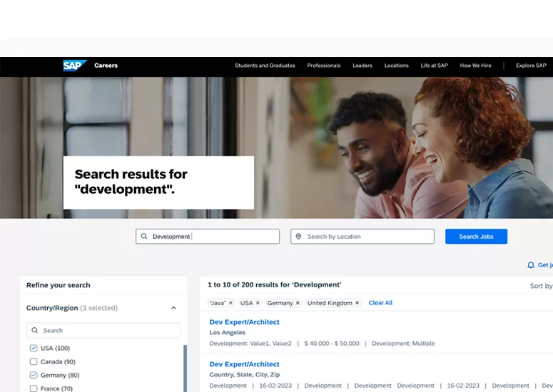The width and height of the screenshot is (553, 392).
Task: Uncheck the USA (100) checkbox
Action: (x=34, y=349)
